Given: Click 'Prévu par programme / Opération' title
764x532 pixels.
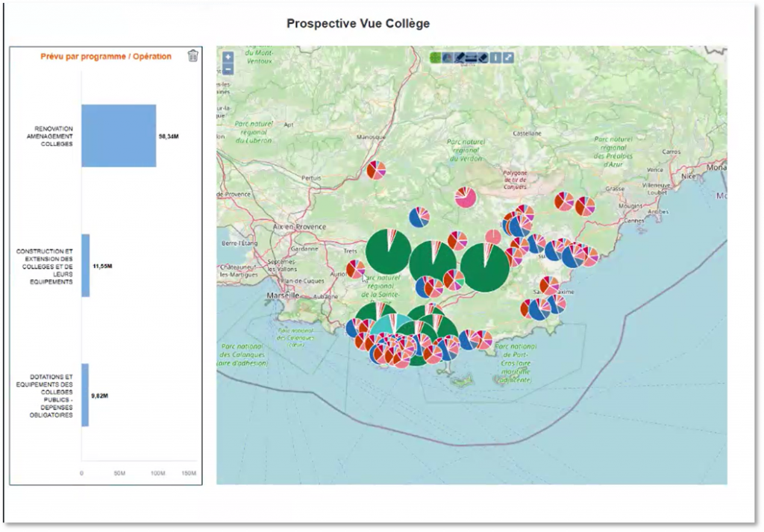Looking at the screenshot, I should (x=106, y=56).
